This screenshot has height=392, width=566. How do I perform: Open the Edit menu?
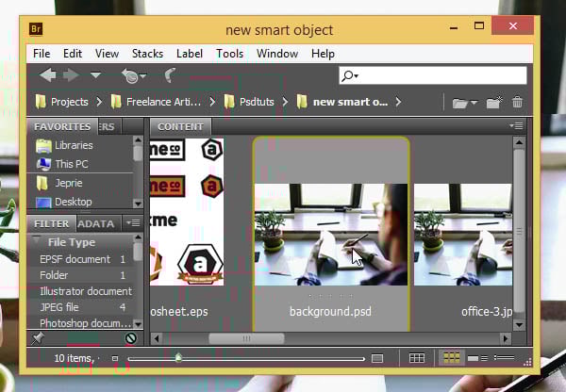[73, 54]
